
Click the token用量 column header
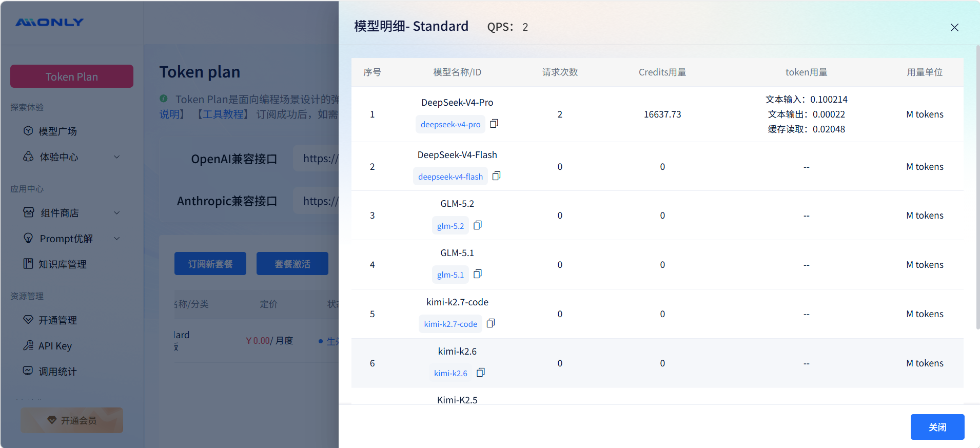pos(806,72)
